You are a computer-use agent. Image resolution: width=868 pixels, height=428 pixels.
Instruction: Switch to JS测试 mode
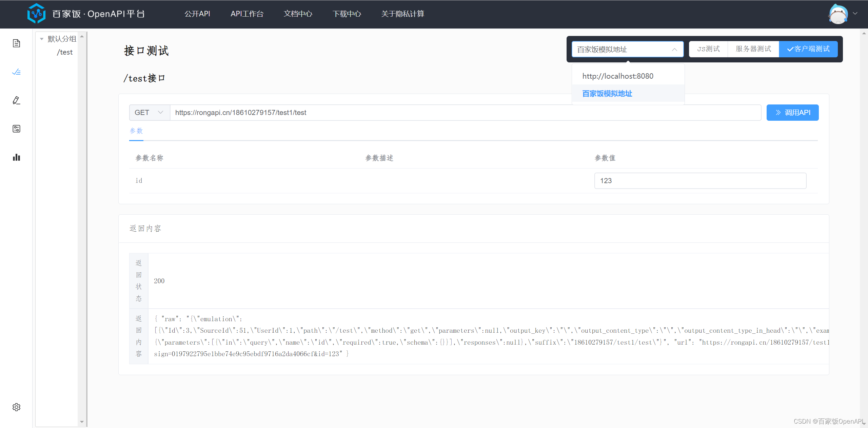coord(708,49)
